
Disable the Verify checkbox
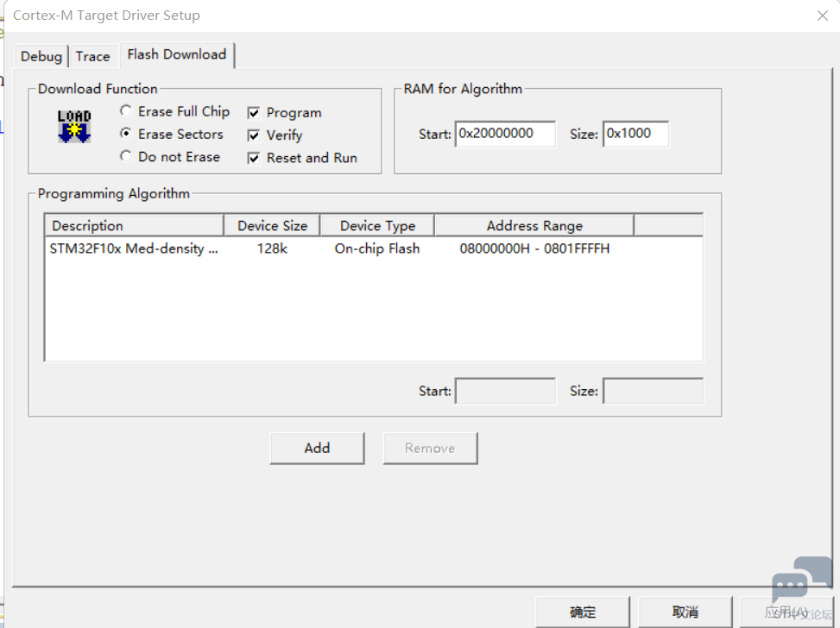254,135
